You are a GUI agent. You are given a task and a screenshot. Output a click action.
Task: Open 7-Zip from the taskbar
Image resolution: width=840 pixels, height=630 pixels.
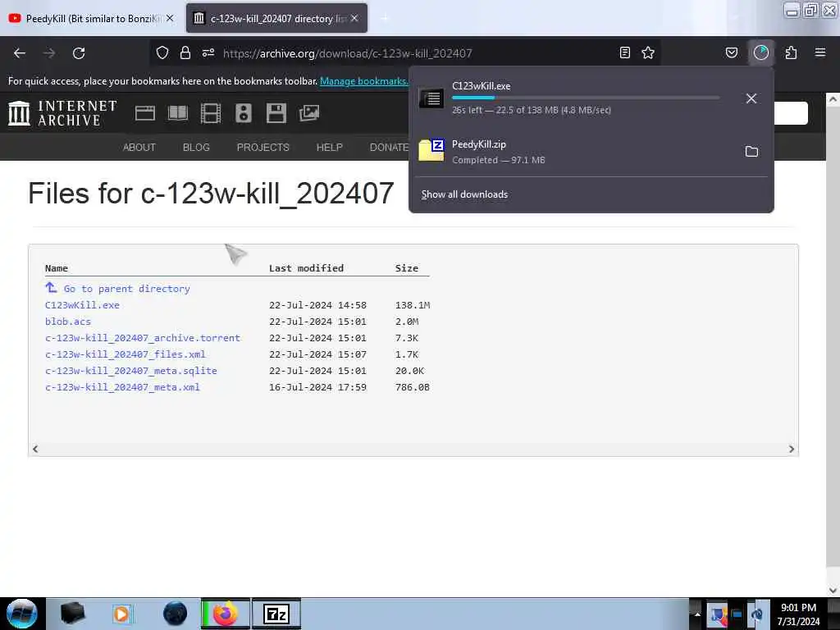click(x=276, y=614)
